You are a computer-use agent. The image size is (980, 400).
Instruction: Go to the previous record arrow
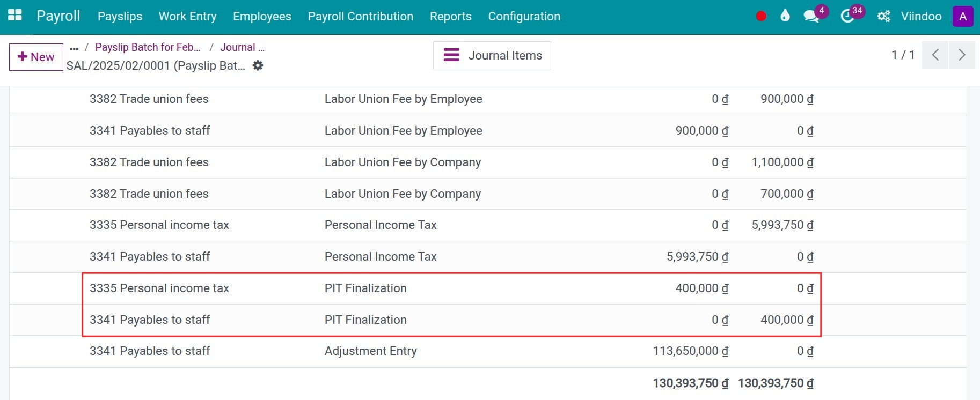point(935,55)
